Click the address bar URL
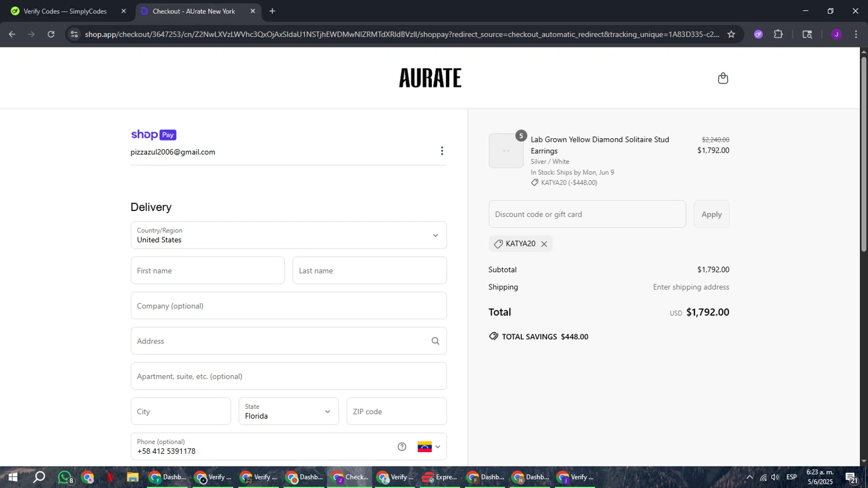The height and width of the screenshot is (488, 868). tap(402, 34)
